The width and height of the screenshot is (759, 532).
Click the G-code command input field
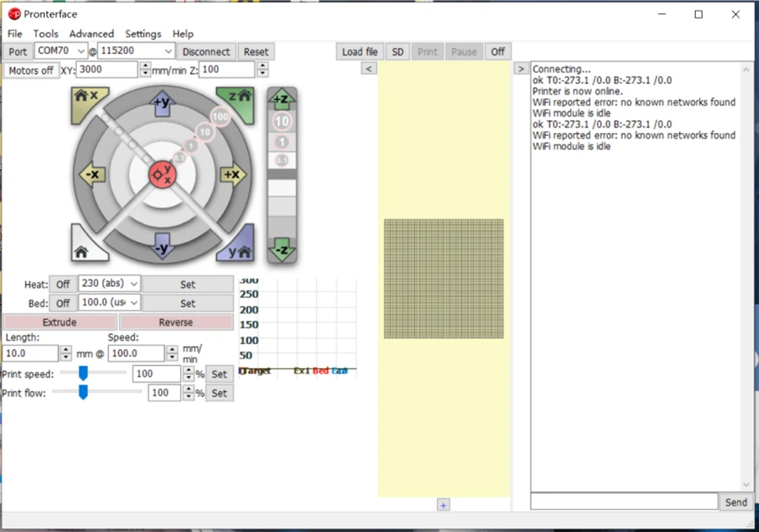(x=624, y=502)
